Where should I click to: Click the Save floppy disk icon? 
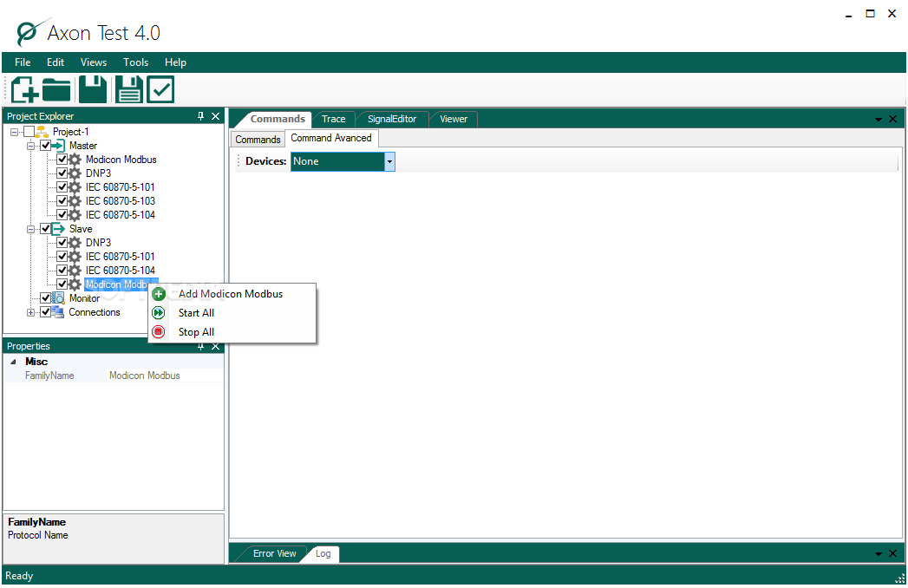click(x=93, y=90)
